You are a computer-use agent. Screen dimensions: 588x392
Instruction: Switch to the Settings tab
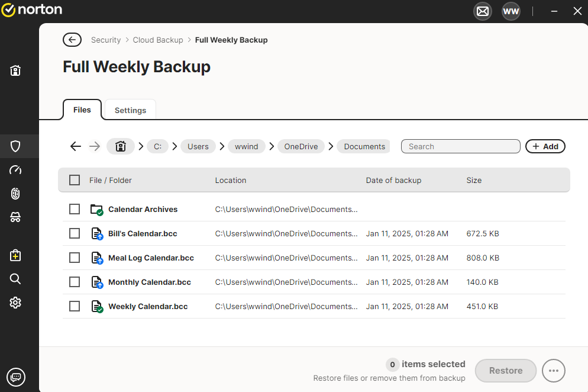[130, 110]
